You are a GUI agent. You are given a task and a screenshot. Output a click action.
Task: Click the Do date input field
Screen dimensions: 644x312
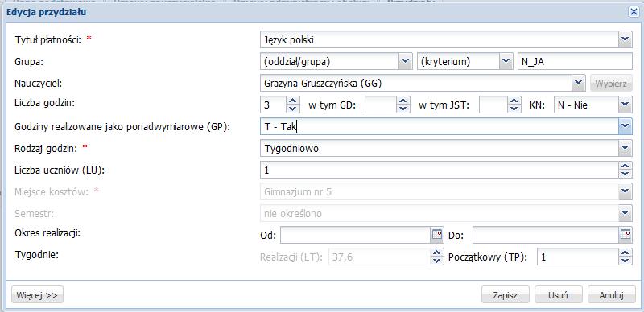(x=546, y=236)
